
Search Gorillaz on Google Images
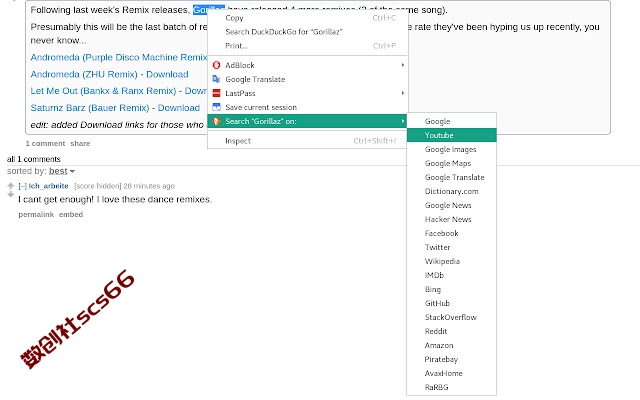tap(452, 149)
